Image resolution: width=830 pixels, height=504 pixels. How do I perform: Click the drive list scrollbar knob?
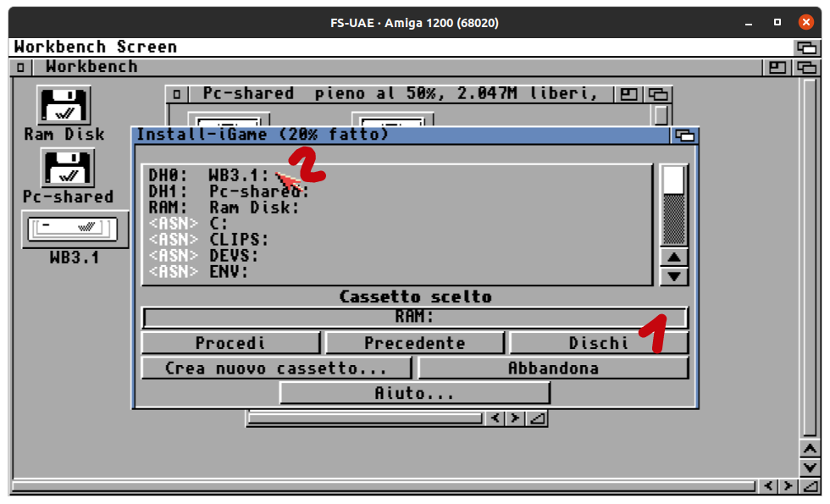point(674,180)
